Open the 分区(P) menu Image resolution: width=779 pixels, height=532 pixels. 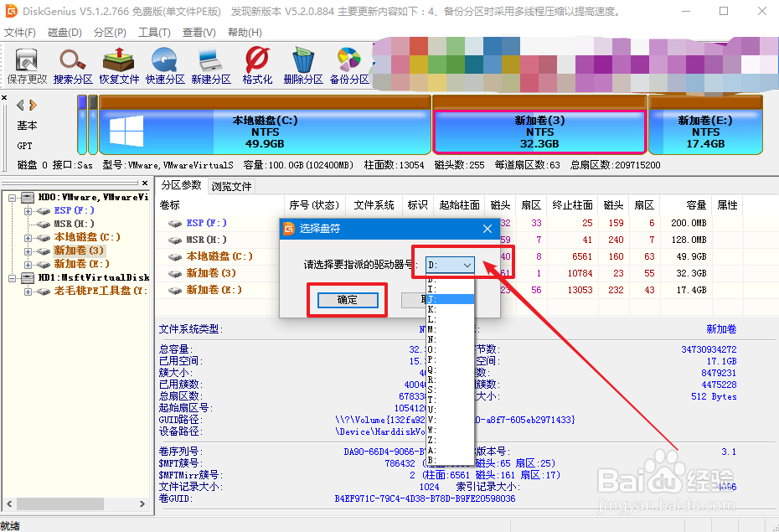coord(110,33)
